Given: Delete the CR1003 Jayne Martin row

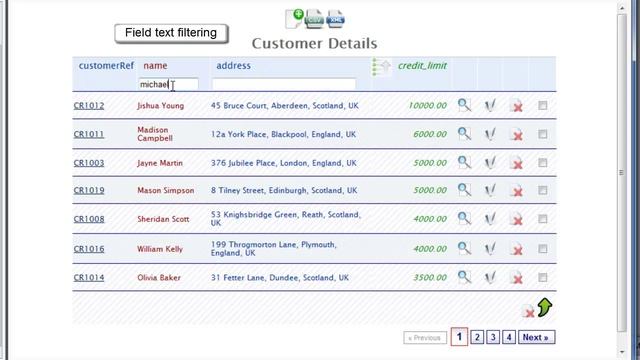Looking at the screenshot, I should 516,163.
